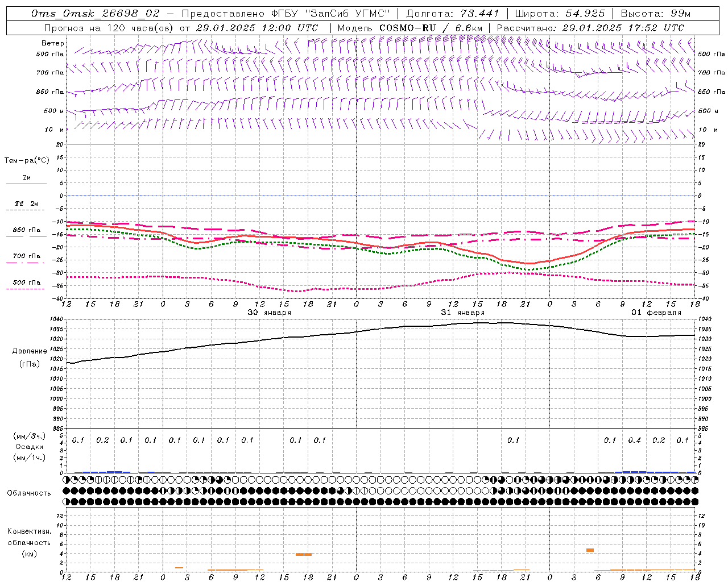Click the orange convective bar near 5 km
Screen dimensions: 728x582
590,550
